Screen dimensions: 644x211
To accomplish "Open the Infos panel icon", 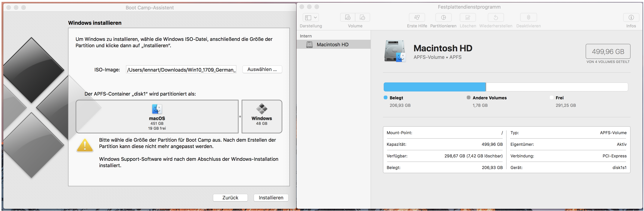I will click(631, 18).
